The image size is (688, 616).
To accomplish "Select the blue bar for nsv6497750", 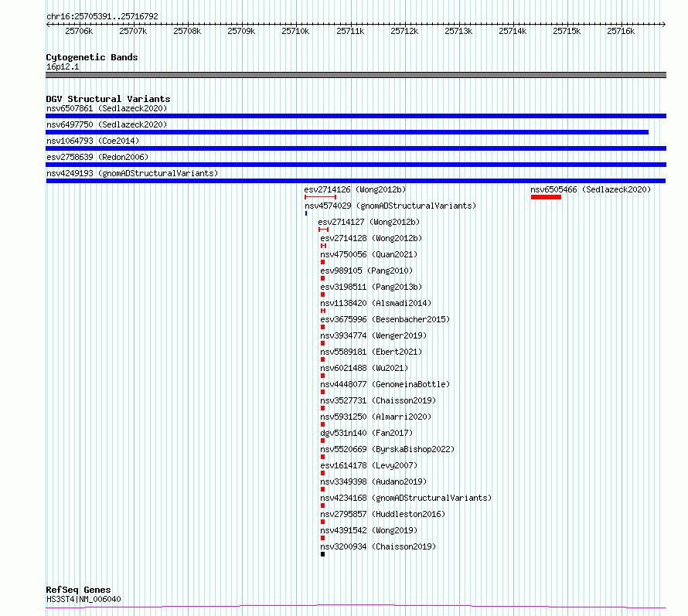I will click(x=347, y=132).
